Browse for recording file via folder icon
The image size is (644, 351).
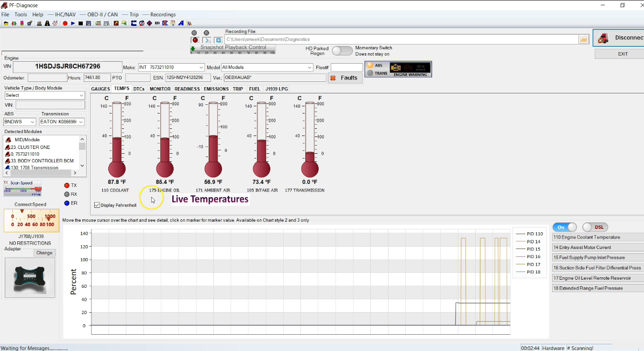pos(583,39)
